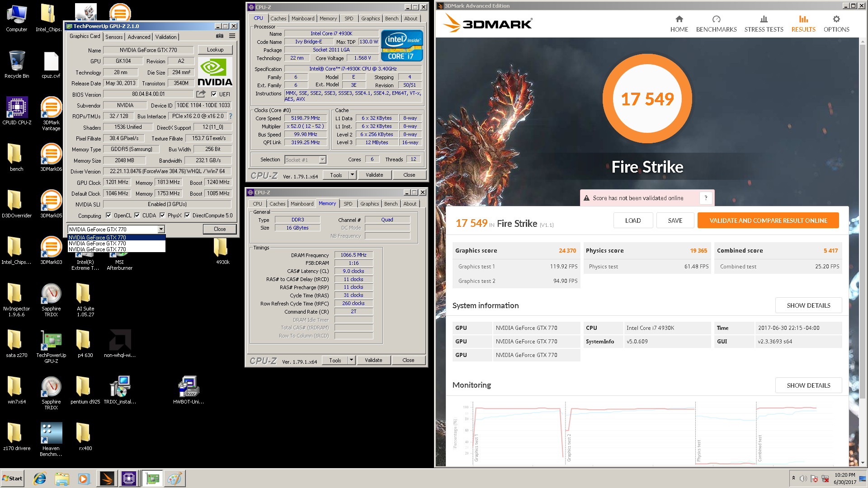Show hidden system tray icons
The height and width of the screenshot is (488, 868).
coord(793,478)
